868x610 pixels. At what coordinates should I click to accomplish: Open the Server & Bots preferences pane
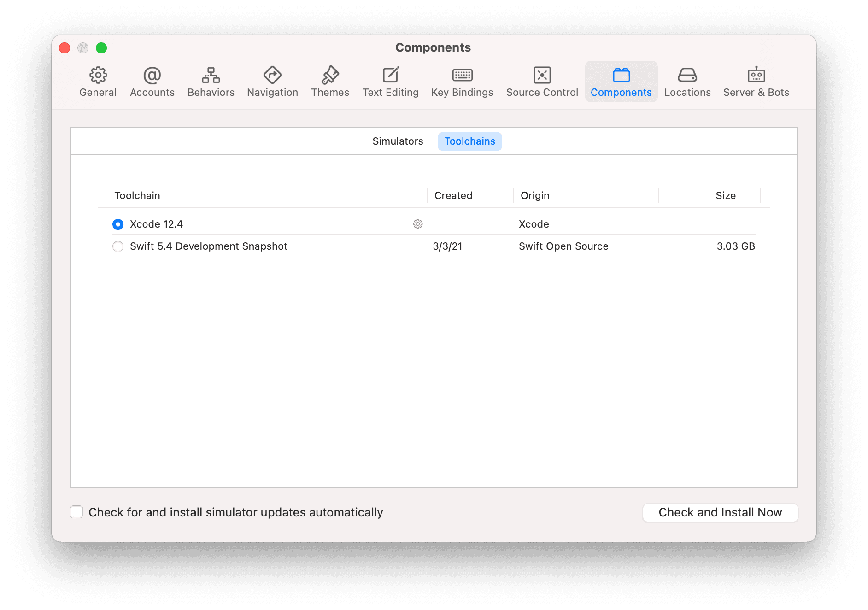pyautogui.click(x=756, y=81)
